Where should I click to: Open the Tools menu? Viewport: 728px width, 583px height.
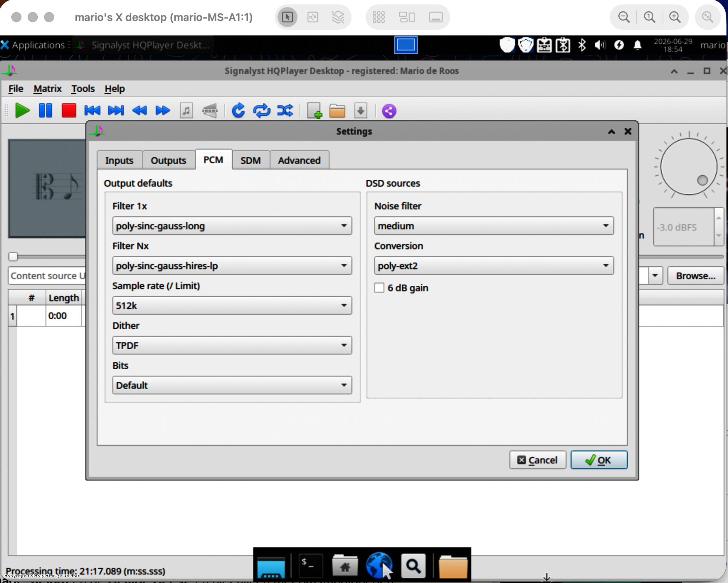(83, 89)
